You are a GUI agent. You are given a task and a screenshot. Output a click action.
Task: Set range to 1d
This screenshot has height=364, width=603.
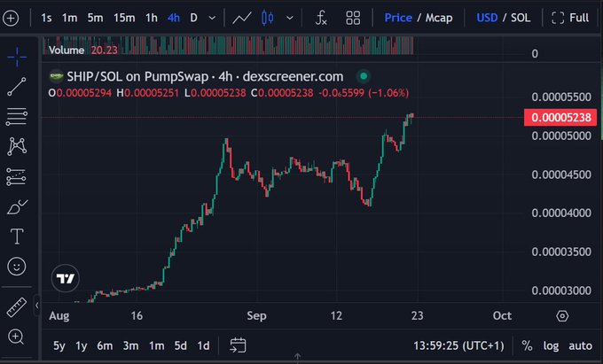203,346
